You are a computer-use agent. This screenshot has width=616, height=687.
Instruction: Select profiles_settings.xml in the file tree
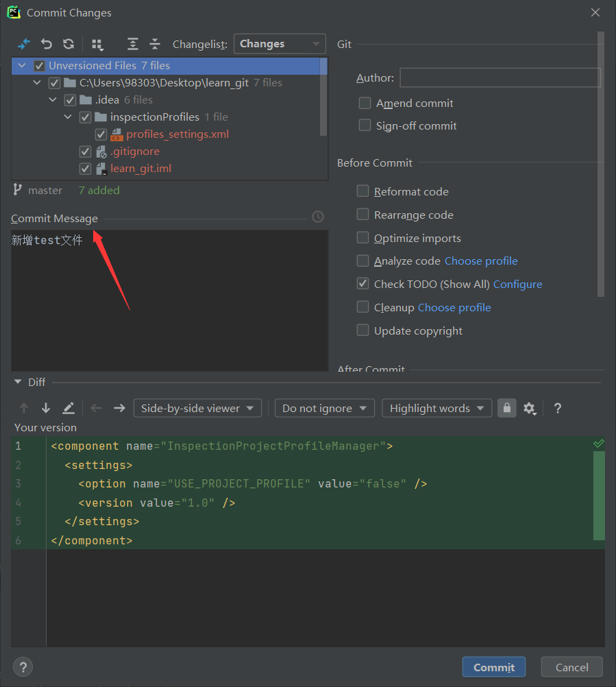pyautogui.click(x=177, y=134)
